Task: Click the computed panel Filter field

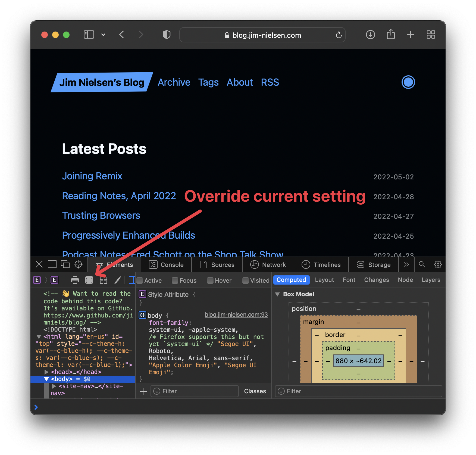Action: (x=358, y=391)
